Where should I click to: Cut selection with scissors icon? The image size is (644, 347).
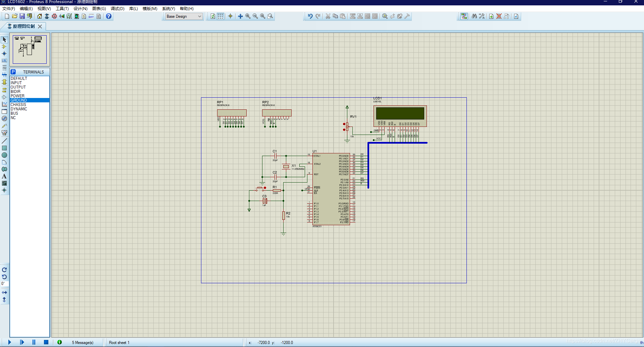click(328, 16)
